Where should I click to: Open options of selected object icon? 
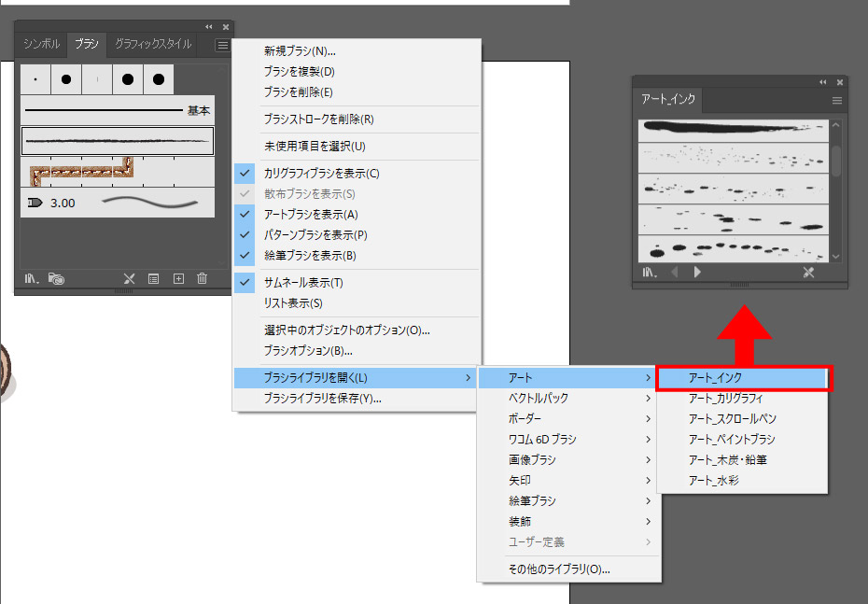(x=154, y=278)
